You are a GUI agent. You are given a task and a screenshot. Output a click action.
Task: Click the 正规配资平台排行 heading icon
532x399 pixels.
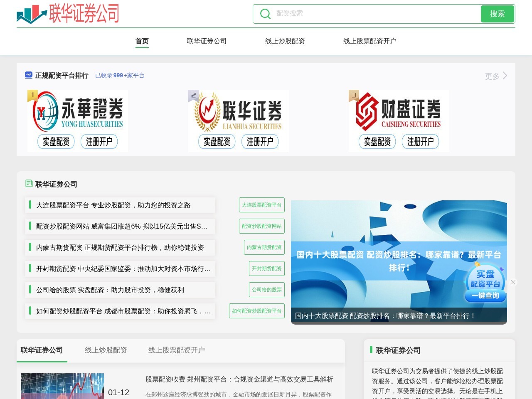coord(29,75)
